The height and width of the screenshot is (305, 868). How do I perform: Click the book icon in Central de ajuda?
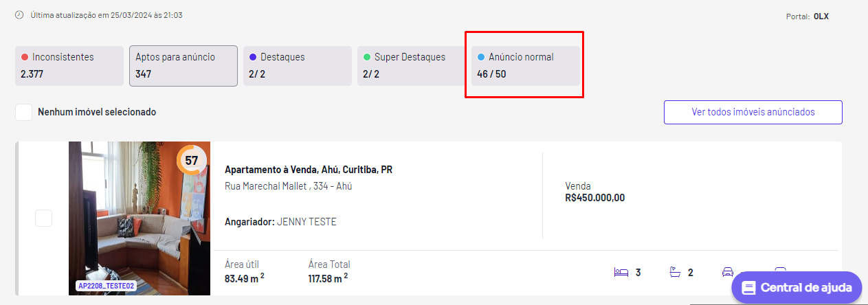(x=749, y=288)
